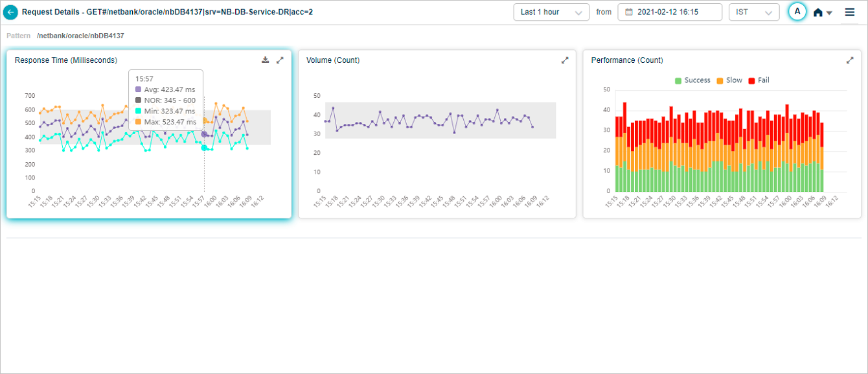Click the calendar icon in date field

coord(628,12)
